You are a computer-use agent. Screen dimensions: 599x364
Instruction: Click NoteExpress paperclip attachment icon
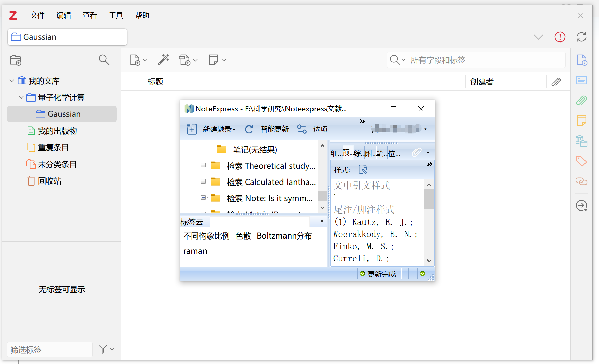tap(417, 152)
